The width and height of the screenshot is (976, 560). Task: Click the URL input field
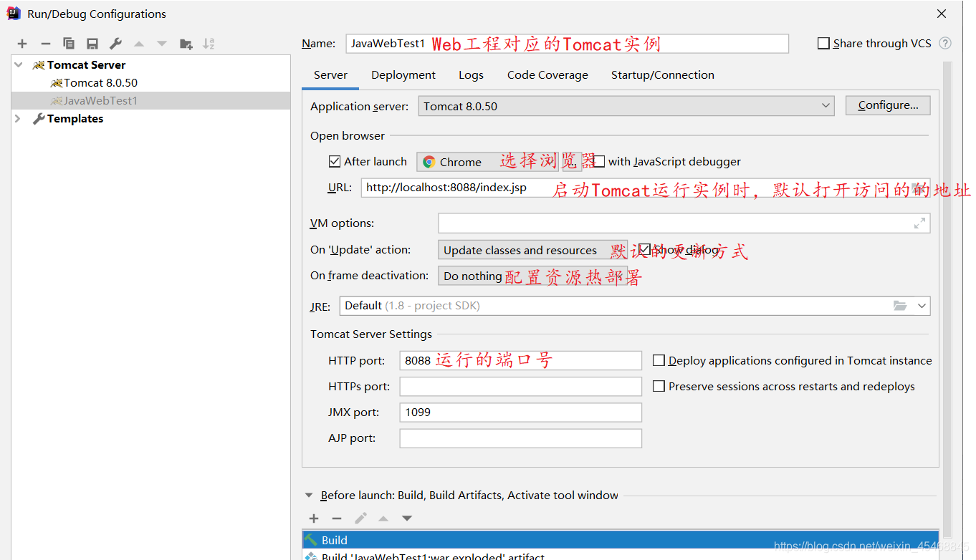[645, 188]
